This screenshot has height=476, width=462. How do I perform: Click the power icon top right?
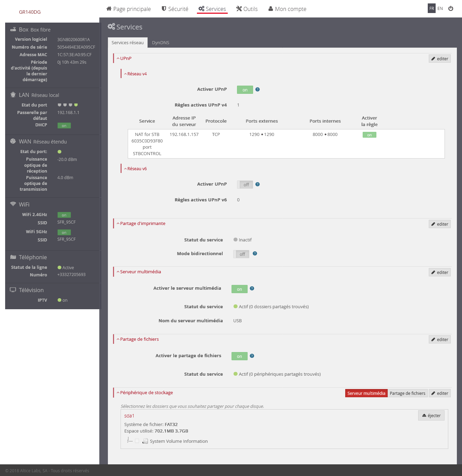(451, 9)
